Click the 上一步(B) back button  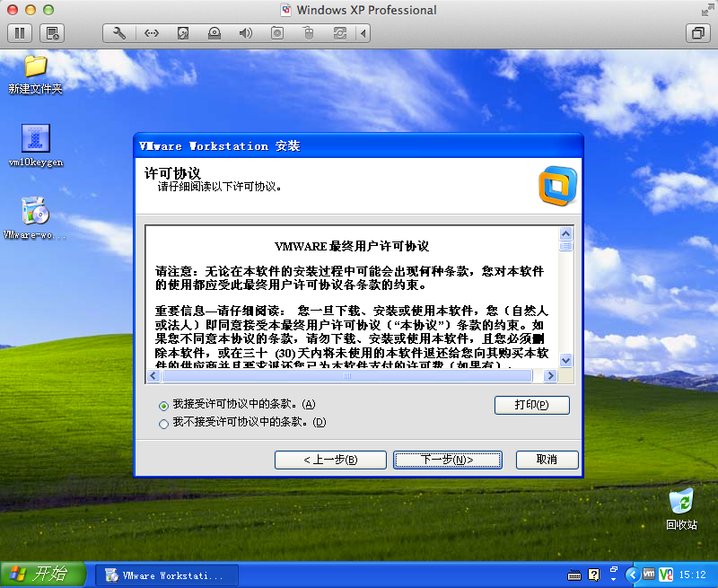330,460
